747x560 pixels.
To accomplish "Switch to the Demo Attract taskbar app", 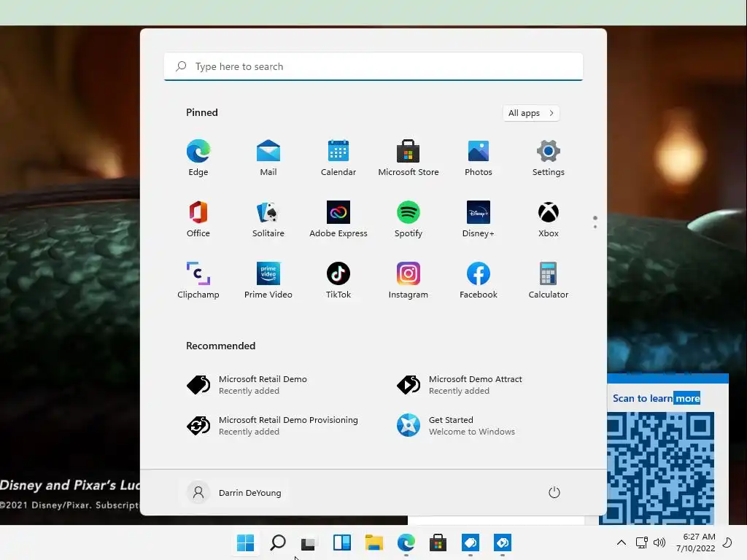I will (x=502, y=542).
